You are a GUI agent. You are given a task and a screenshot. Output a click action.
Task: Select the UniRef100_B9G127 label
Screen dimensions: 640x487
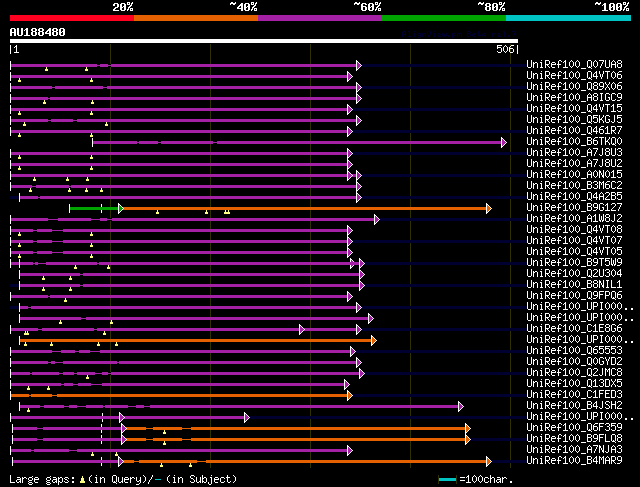(574, 208)
